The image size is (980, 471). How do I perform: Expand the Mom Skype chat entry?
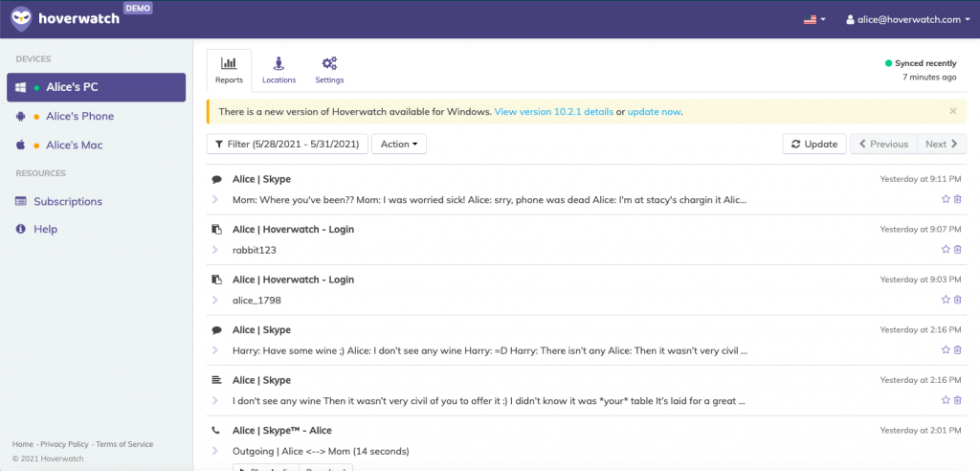[x=215, y=199]
